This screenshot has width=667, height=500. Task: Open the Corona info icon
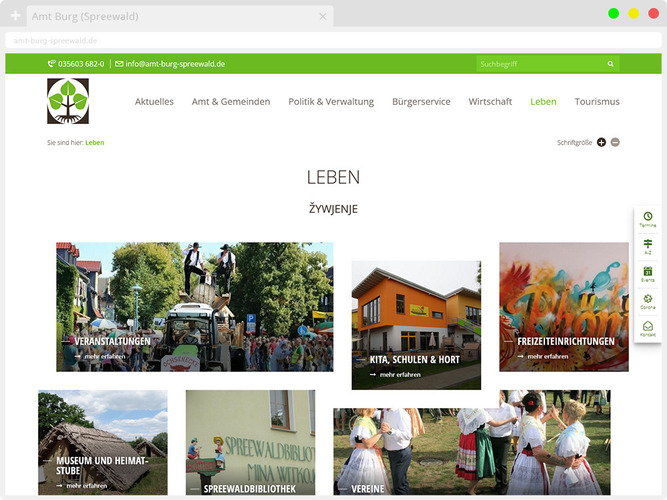click(648, 301)
